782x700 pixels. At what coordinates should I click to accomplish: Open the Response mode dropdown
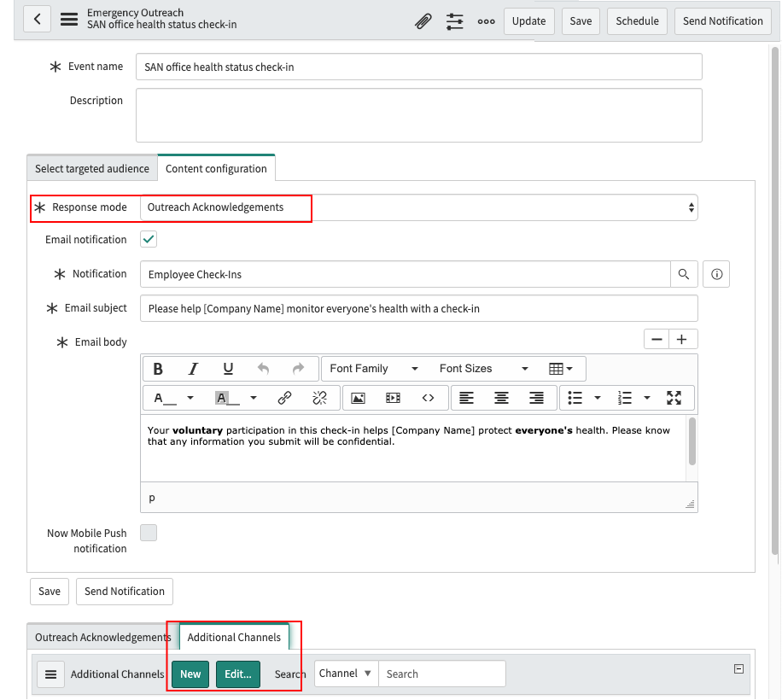419,207
